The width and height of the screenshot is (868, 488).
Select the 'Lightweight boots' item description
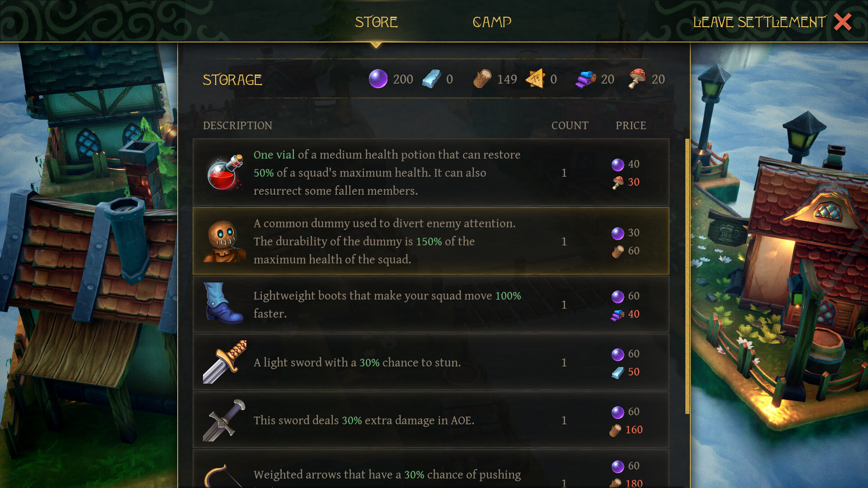click(387, 304)
